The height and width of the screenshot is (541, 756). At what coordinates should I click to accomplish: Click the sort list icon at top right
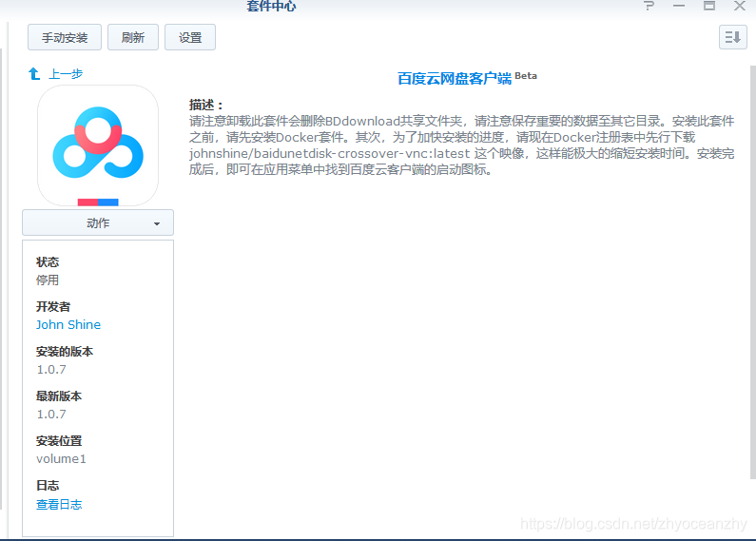tap(733, 37)
